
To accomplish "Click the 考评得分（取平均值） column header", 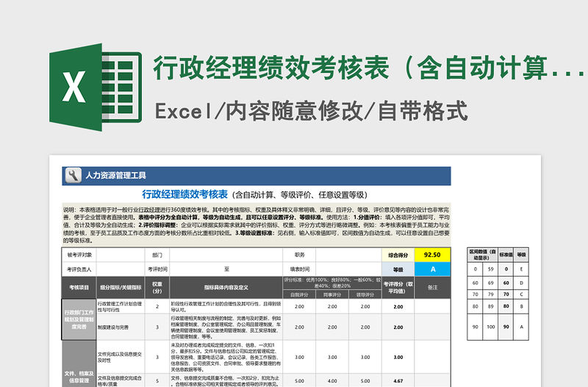I will coord(398,288).
